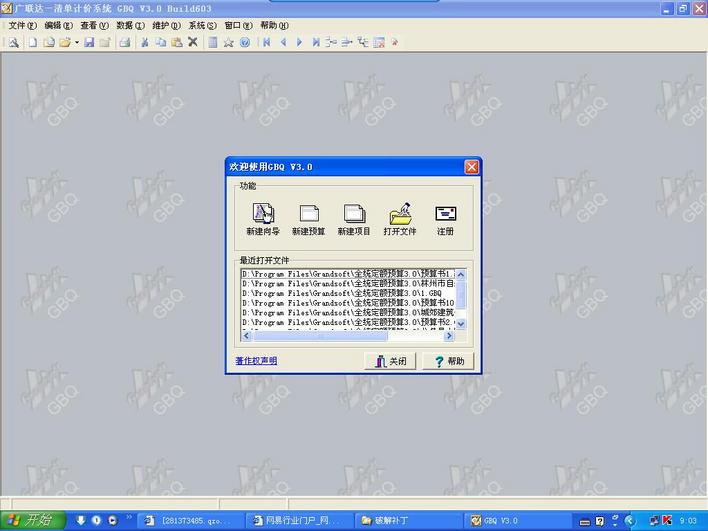
Task: Click the previous-record left arrow
Action: pos(283,42)
